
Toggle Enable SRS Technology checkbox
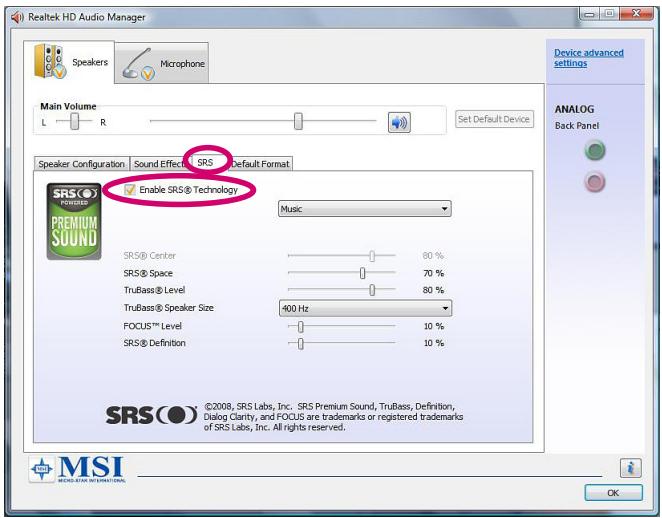click(130, 190)
